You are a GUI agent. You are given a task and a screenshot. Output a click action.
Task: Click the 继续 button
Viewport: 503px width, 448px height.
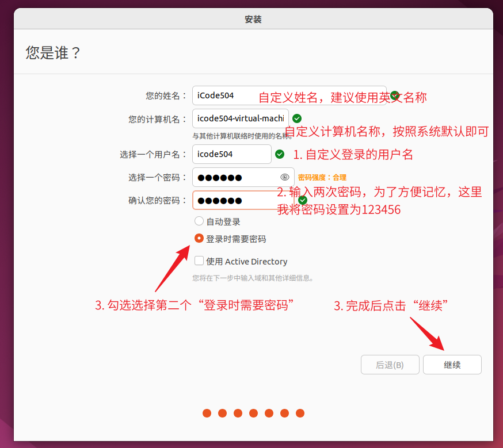452,364
